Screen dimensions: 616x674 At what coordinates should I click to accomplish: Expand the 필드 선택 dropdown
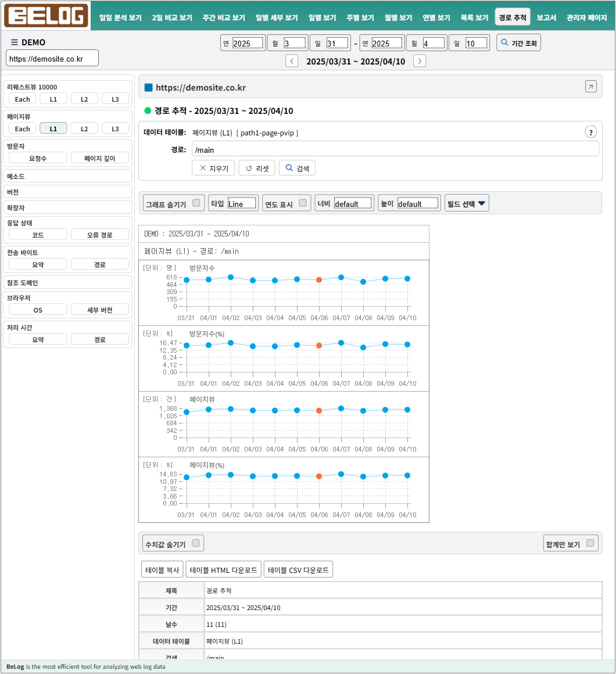[x=467, y=203]
